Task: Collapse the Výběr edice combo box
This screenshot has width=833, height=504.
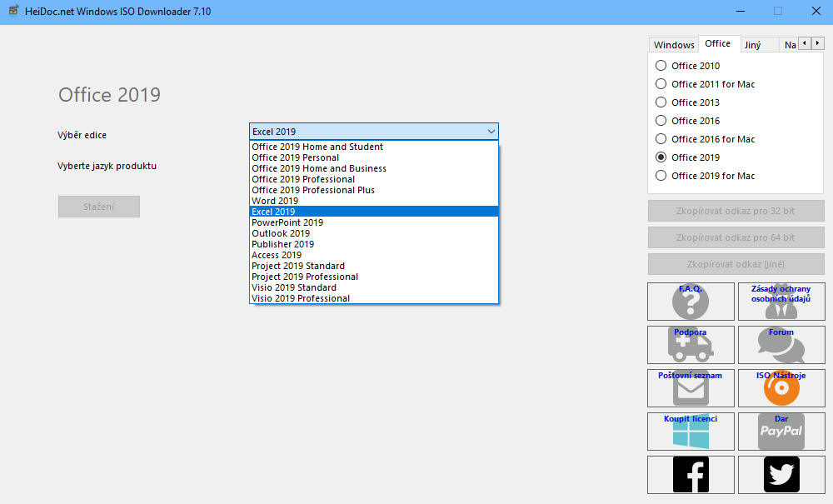Action: [x=491, y=131]
